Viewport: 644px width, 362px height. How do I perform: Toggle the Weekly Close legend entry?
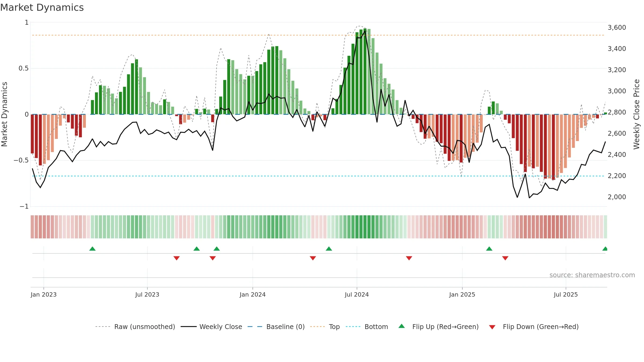coord(211,327)
